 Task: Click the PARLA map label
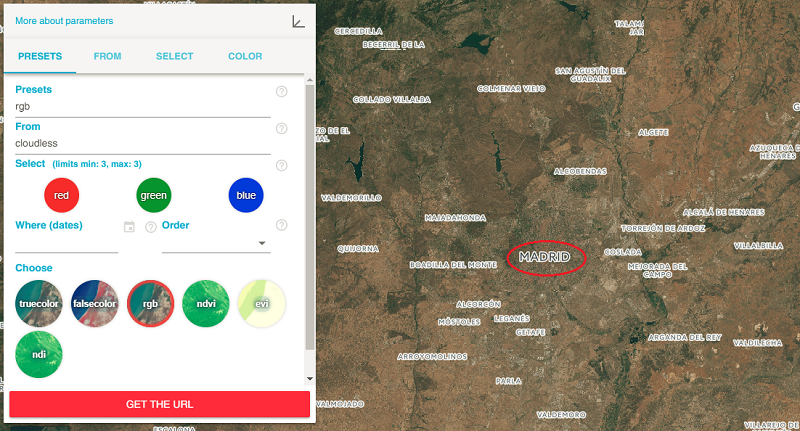click(508, 381)
